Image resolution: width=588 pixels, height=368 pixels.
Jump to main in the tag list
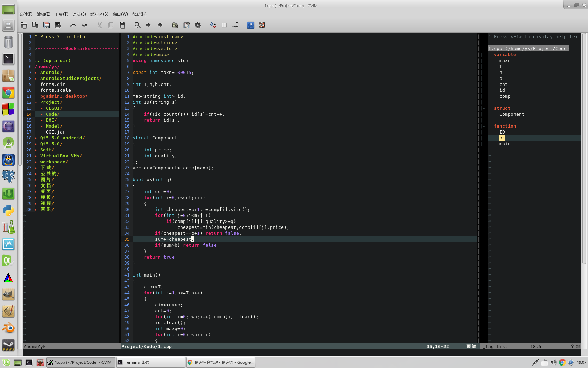tap(505, 144)
